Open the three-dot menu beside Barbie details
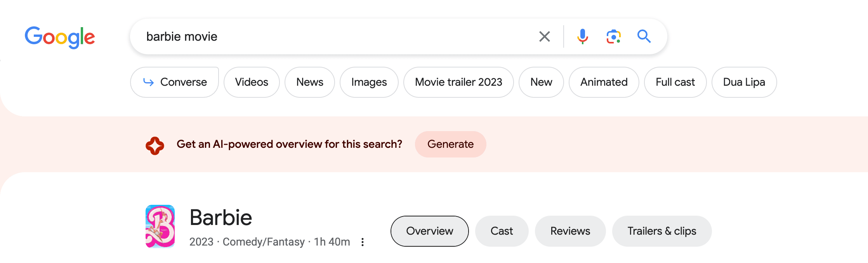The height and width of the screenshot is (263, 868). 363,242
